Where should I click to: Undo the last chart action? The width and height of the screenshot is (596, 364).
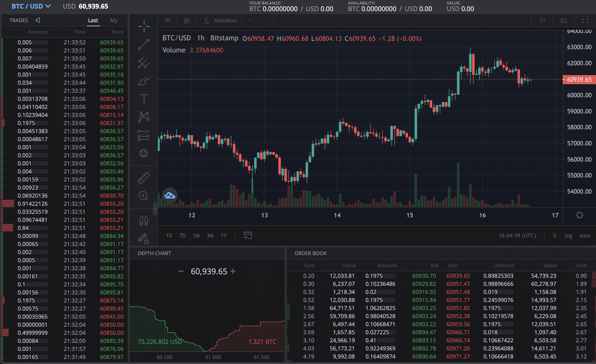pyautogui.click(x=251, y=20)
